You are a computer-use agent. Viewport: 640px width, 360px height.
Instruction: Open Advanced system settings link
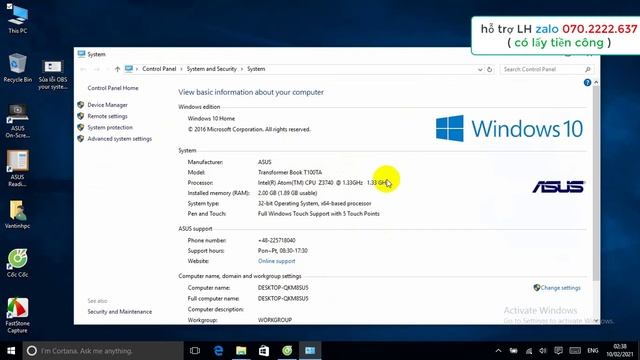point(120,139)
